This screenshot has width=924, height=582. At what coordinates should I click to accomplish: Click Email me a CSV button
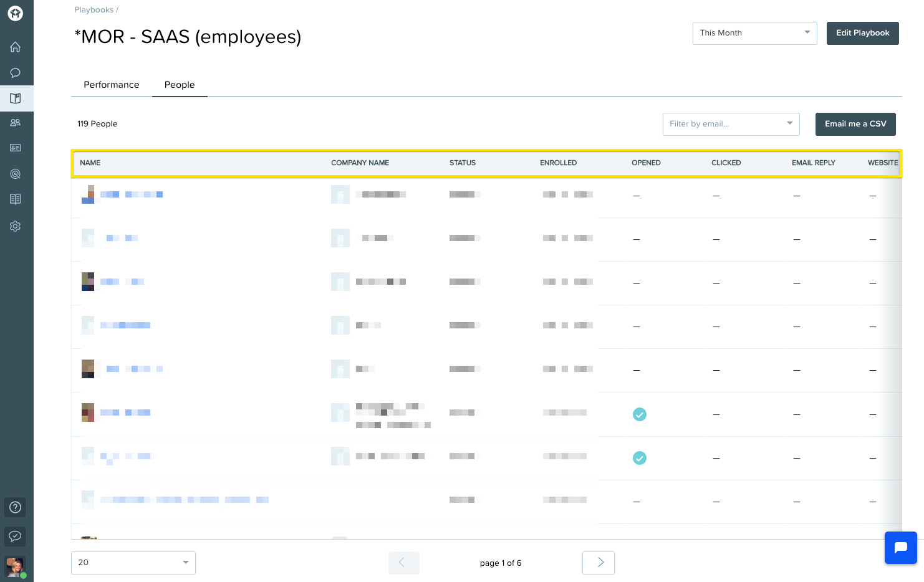[x=855, y=124]
